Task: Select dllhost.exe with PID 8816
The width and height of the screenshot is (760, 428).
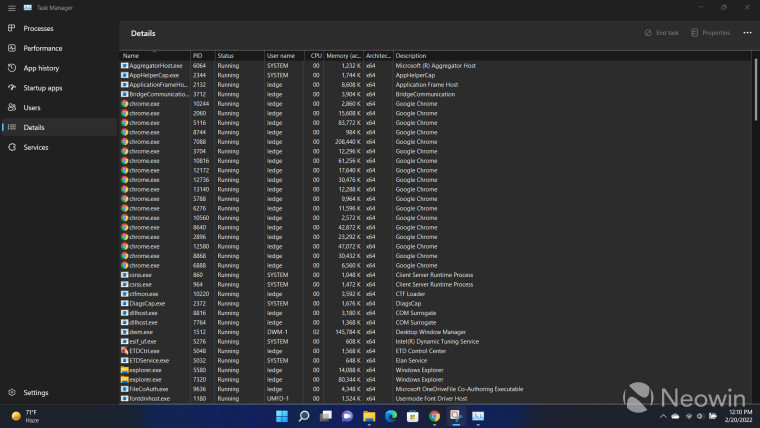Action: pos(435,313)
